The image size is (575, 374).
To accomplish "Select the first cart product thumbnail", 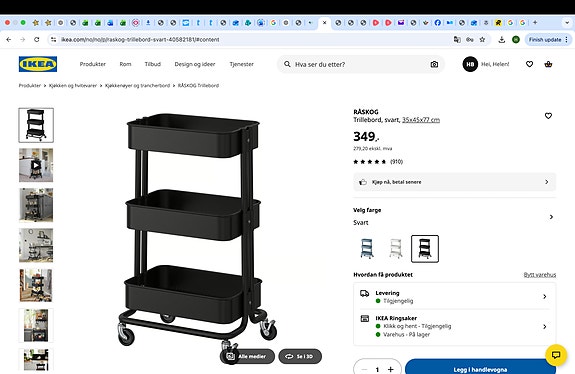I will (x=36, y=125).
